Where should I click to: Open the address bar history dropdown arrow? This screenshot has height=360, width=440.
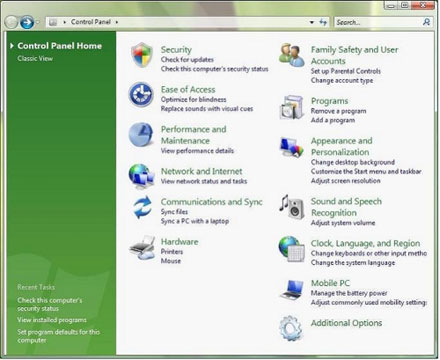[x=312, y=22]
